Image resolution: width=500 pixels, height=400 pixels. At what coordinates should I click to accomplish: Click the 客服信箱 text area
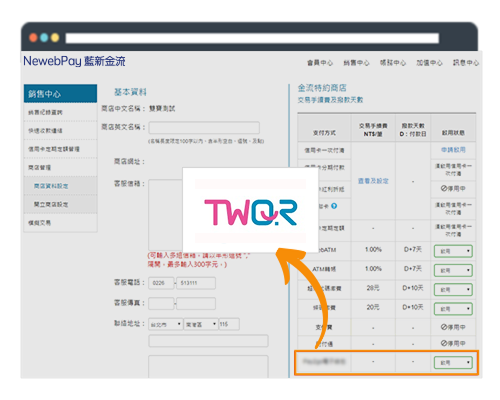(x=166, y=215)
